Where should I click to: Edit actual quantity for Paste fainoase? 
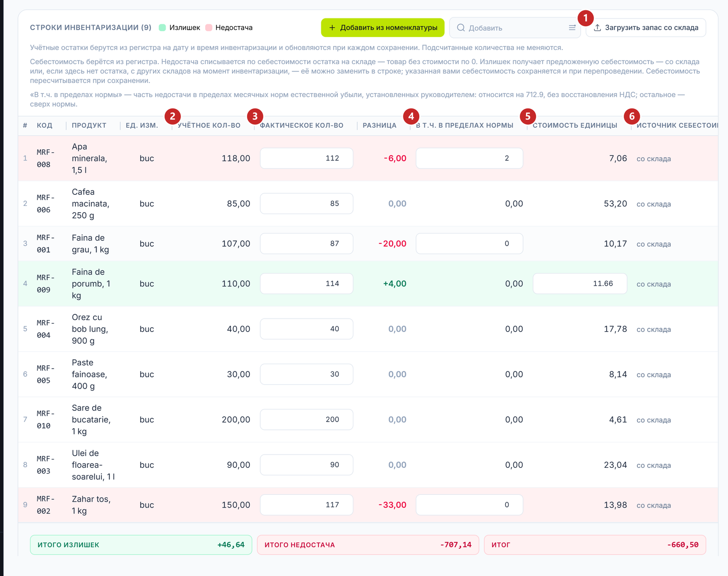pyautogui.click(x=306, y=374)
